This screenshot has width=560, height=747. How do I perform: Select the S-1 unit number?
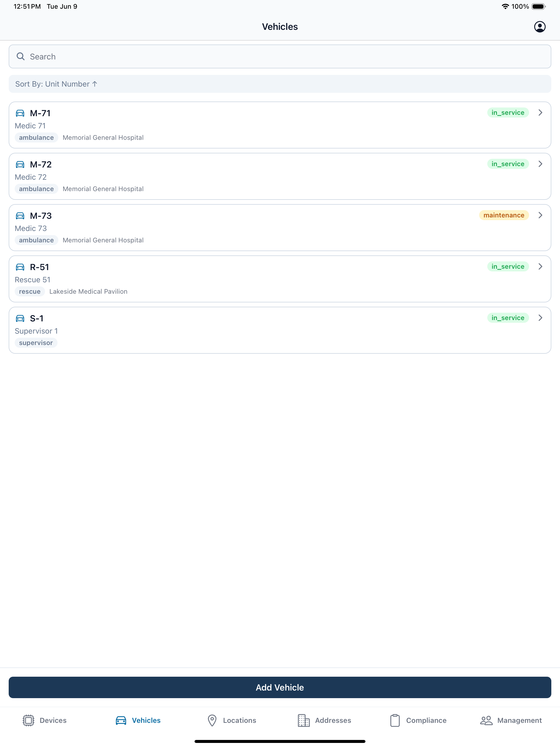(x=36, y=318)
